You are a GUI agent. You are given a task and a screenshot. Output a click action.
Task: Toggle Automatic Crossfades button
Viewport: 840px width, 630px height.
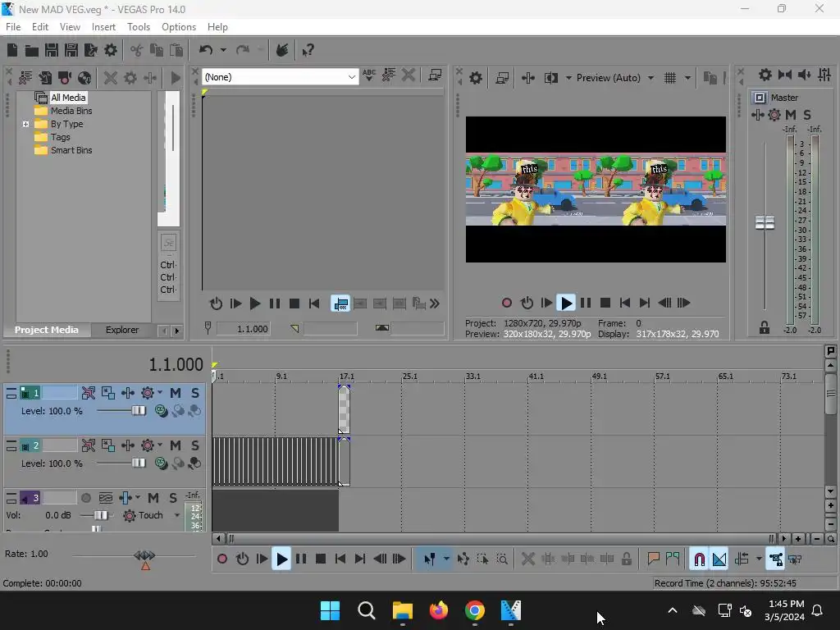pyautogui.click(x=719, y=559)
